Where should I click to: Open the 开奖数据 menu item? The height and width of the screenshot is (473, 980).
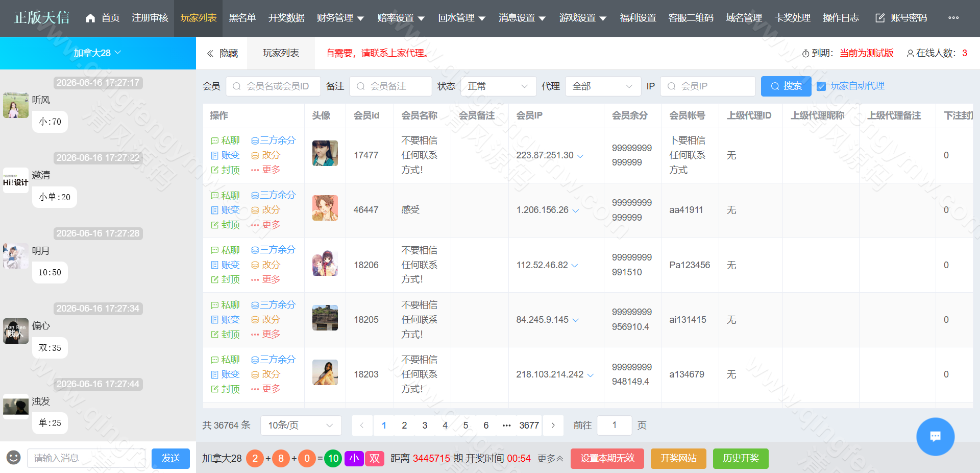click(x=287, y=18)
